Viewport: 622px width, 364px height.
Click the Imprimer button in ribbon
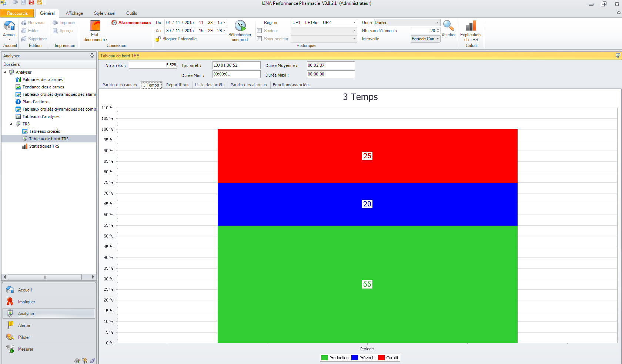coord(64,23)
